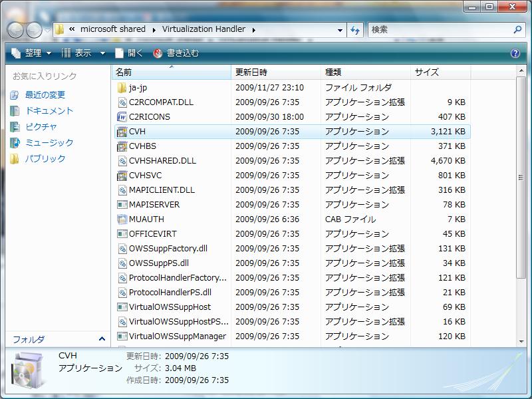Click the ja-jp folder icon

pos(122,88)
